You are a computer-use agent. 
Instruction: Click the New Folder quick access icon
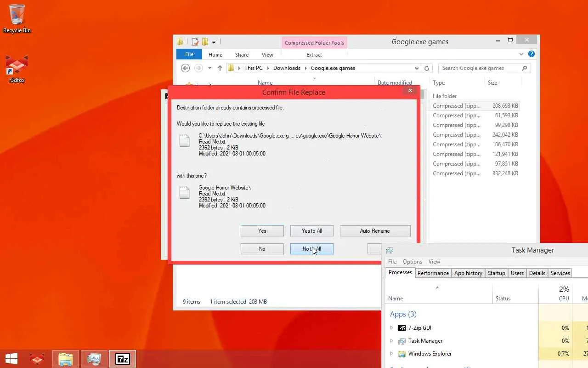coord(205,42)
